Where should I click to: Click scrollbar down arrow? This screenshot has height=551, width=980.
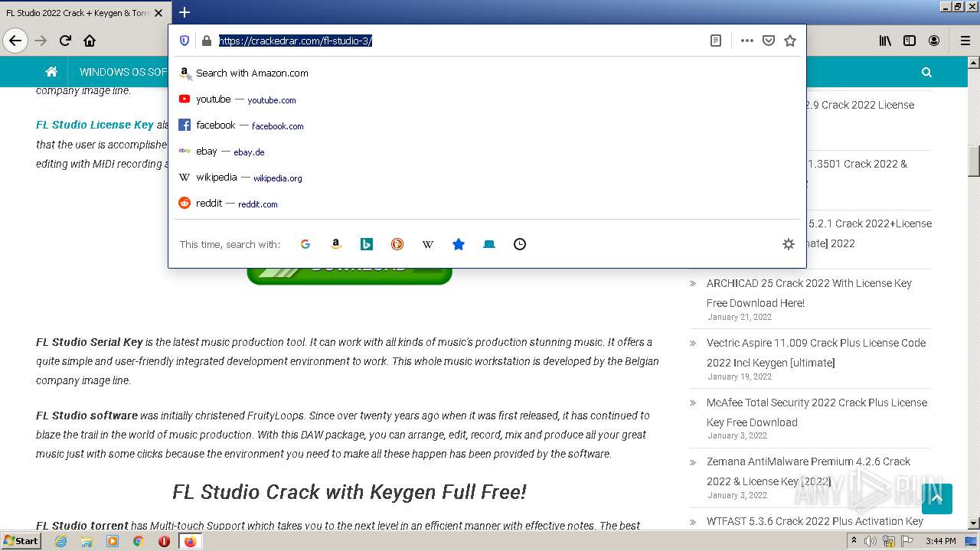(974, 523)
